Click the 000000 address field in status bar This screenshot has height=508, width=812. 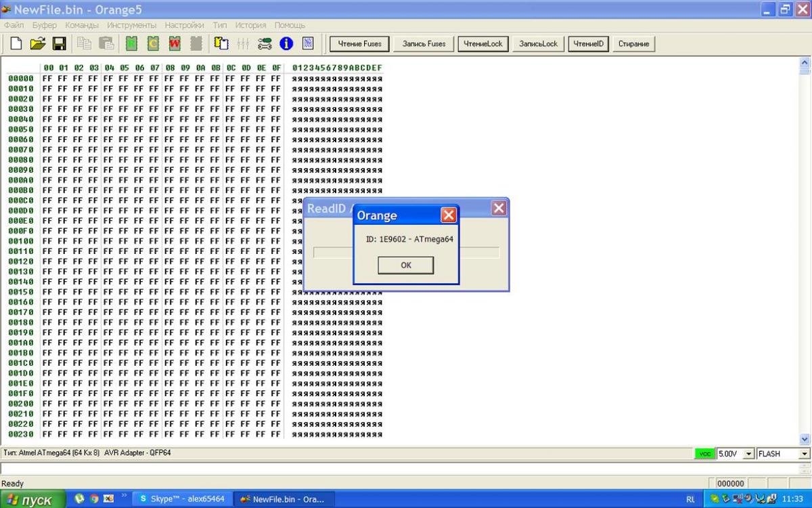(x=731, y=484)
